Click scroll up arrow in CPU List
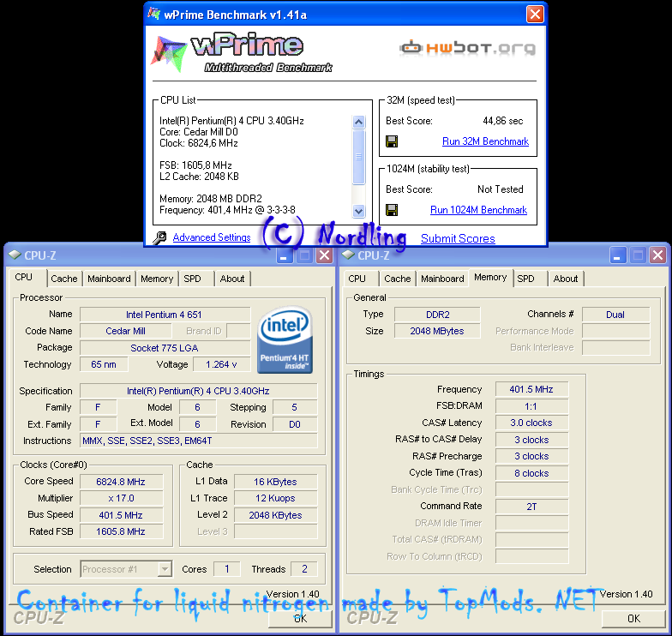This screenshot has width=672, height=636. click(358, 122)
